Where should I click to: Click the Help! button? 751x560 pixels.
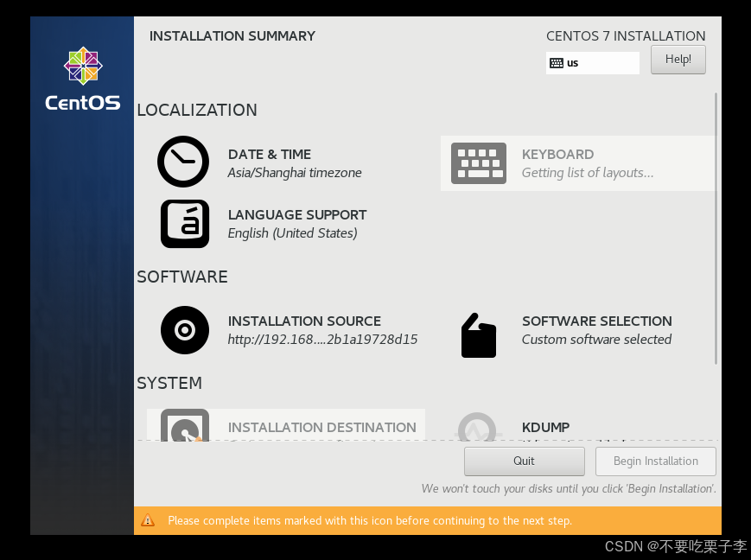point(678,60)
